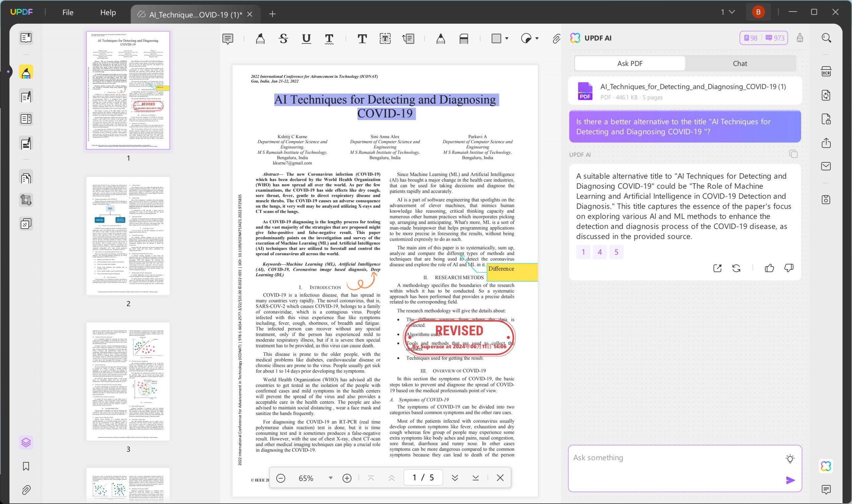Image resolution: width=852 pixels, height=504 pixels.
Task: Open search from the right sidebar magnifier
Action: click(x=827, y=38)
